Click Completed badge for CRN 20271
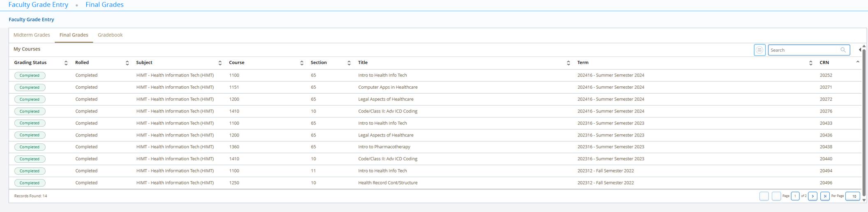 click(x=30, y=88)
